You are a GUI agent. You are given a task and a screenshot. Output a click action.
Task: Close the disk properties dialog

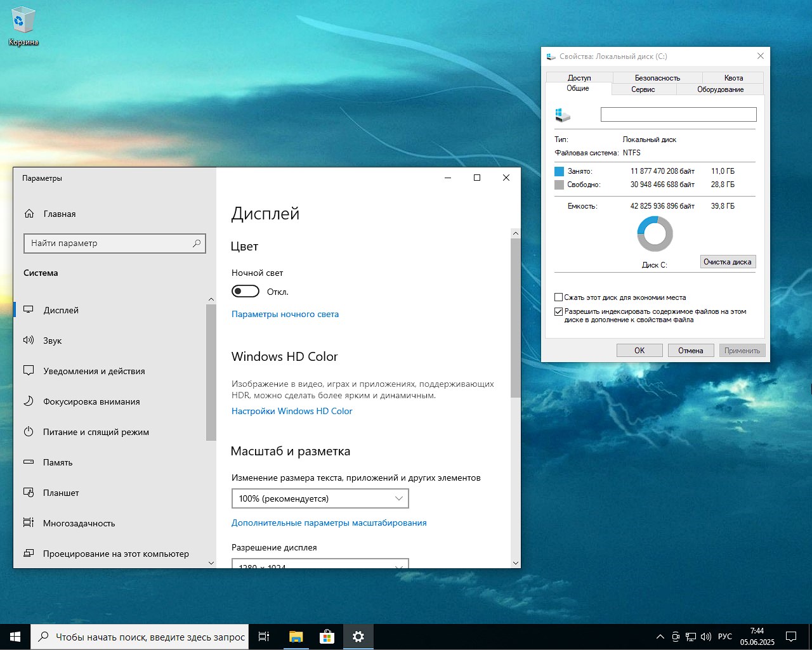coord(761,56)
